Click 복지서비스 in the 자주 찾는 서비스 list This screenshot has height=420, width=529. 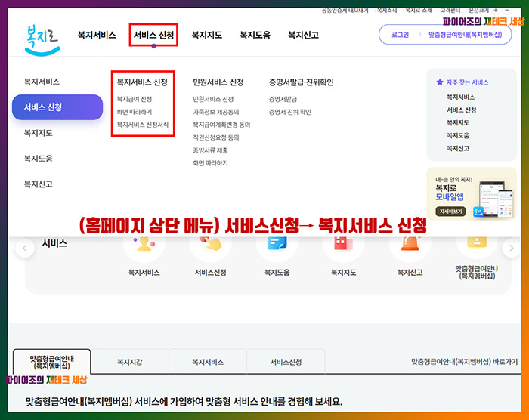pos(460,97)
